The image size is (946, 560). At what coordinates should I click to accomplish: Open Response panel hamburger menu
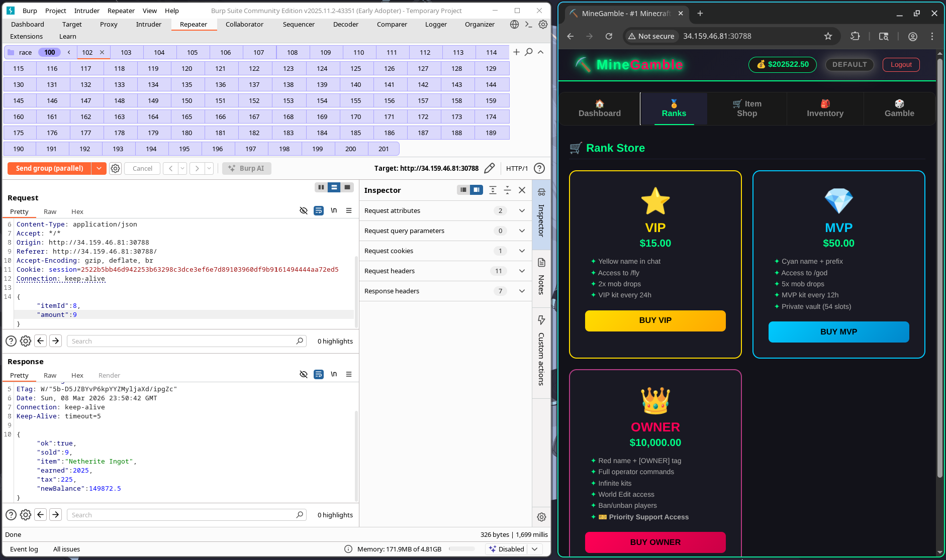349,374
